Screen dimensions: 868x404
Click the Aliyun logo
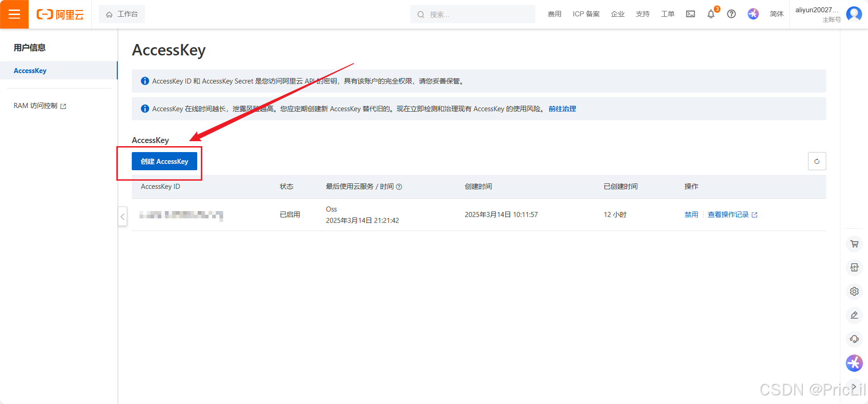(60, 15)
